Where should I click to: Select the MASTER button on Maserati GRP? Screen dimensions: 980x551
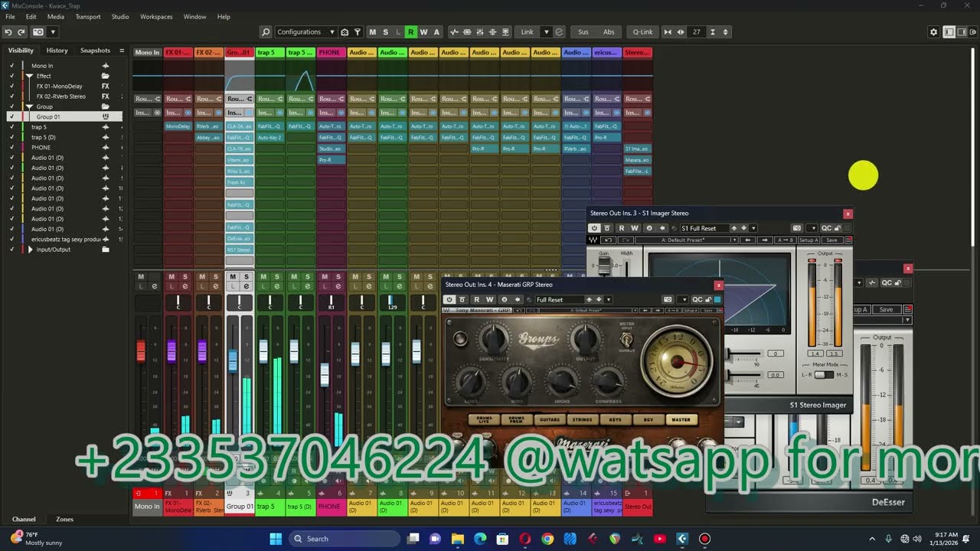point(681,419)
